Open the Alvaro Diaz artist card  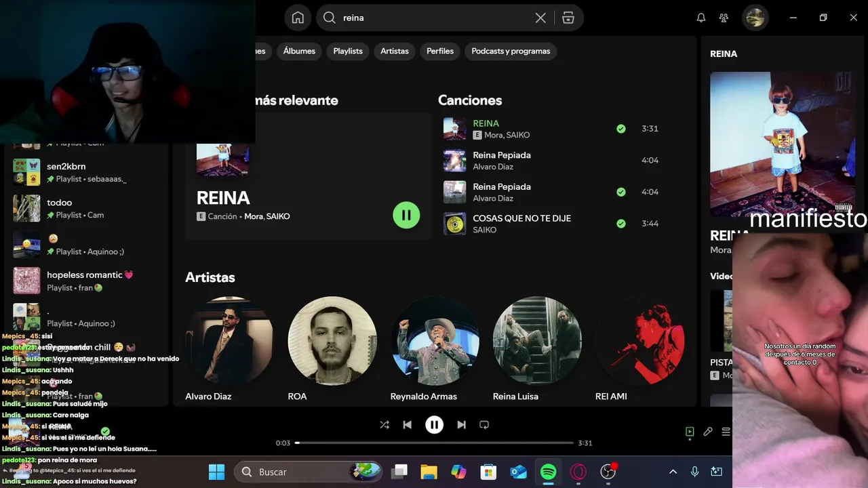(229, 348)
